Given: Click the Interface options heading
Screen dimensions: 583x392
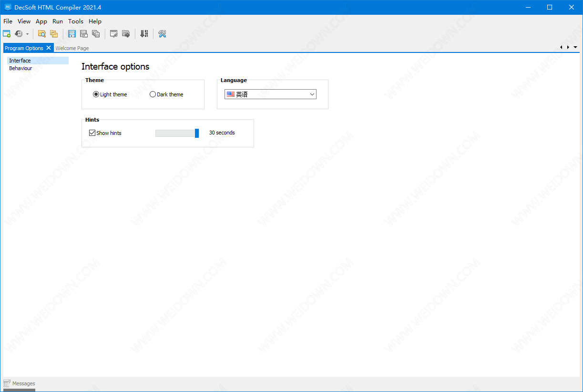Looking at the screenshot, I should point(115,67).
